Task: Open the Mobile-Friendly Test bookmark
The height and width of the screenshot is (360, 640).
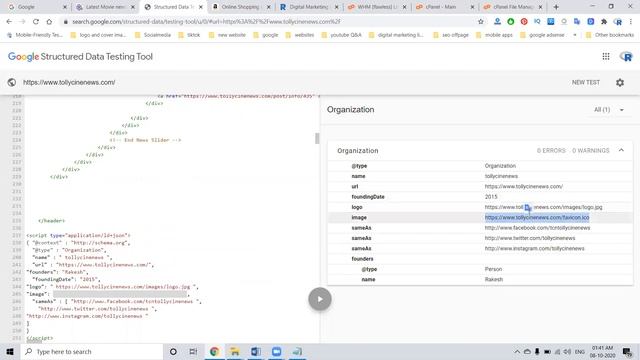Action: click(x=35, y=35)
